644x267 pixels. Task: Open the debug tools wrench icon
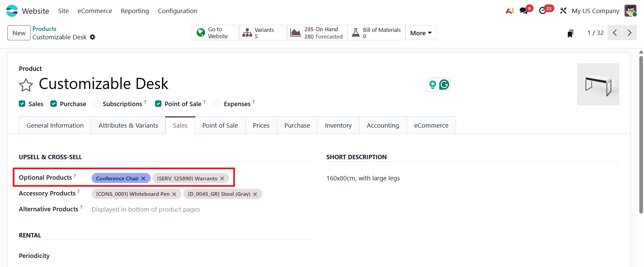(563, 11)
